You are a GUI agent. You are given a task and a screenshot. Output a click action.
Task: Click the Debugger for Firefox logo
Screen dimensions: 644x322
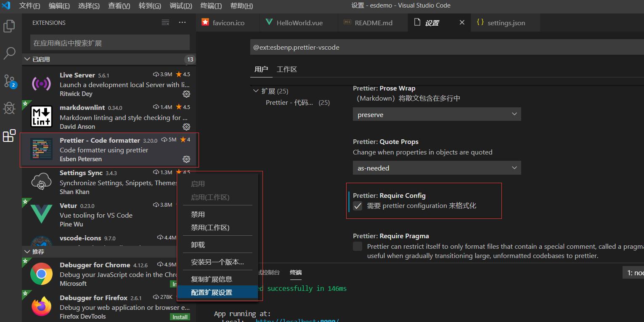click(x=41, y=306)
